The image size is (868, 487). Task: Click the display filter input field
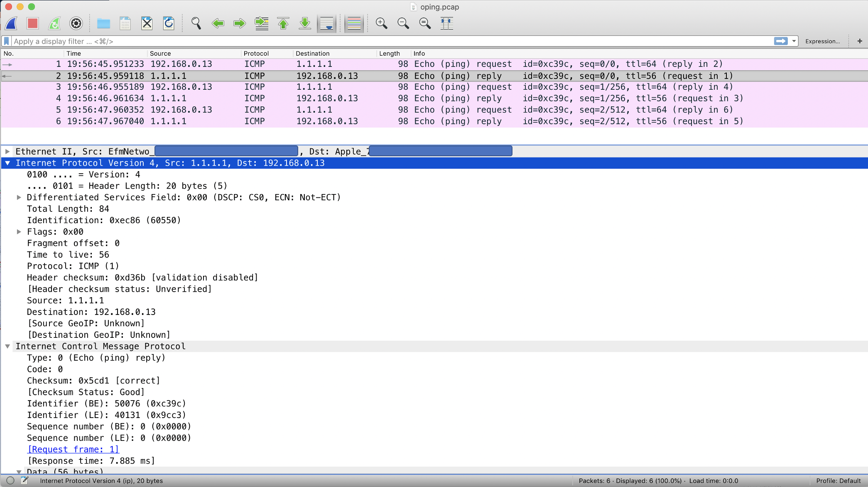pyautogui.click(x=374, y=41)
